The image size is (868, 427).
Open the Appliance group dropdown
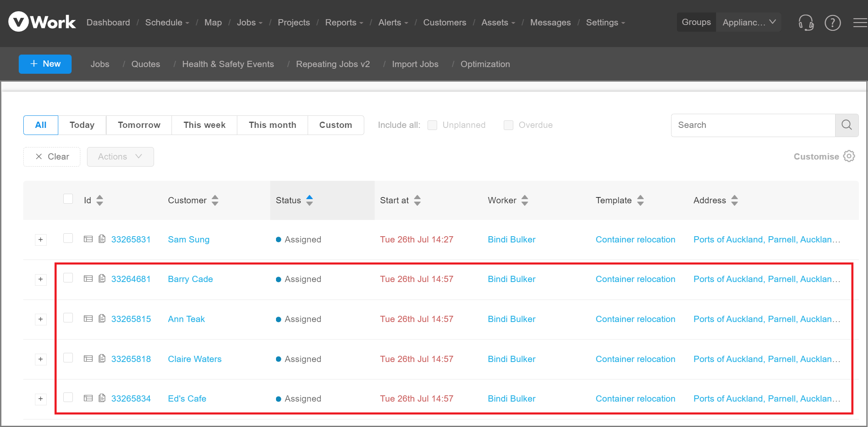tap(748, 22)
